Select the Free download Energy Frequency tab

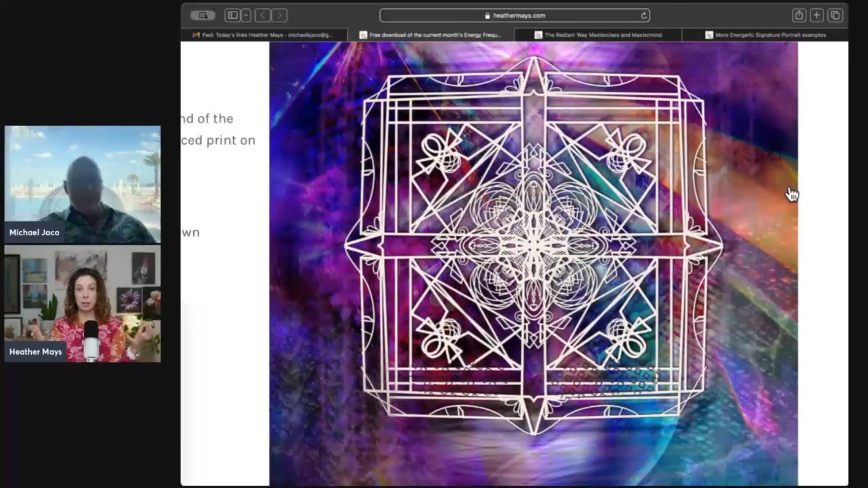coord(431,35)
